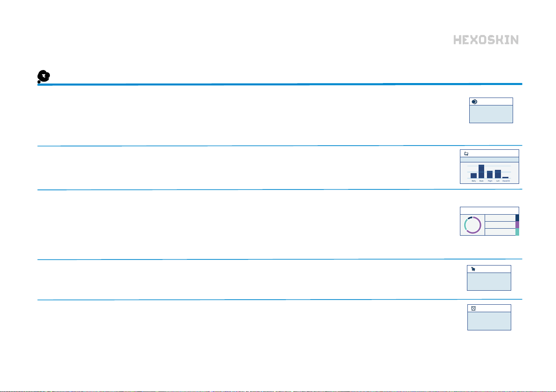Select the middle row beside purple swatch
556x392 pixels.
pyautogui.click(x=500, y=225)
